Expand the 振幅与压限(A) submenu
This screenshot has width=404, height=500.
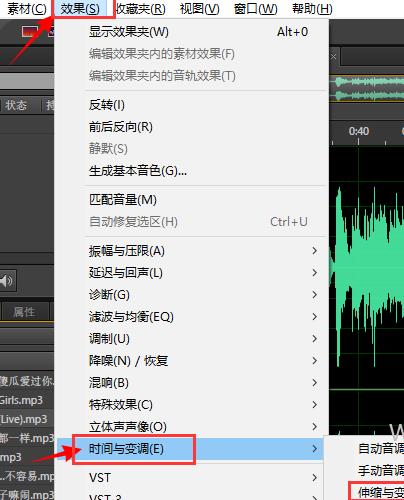pyautogui.click(x=192, y=251)
